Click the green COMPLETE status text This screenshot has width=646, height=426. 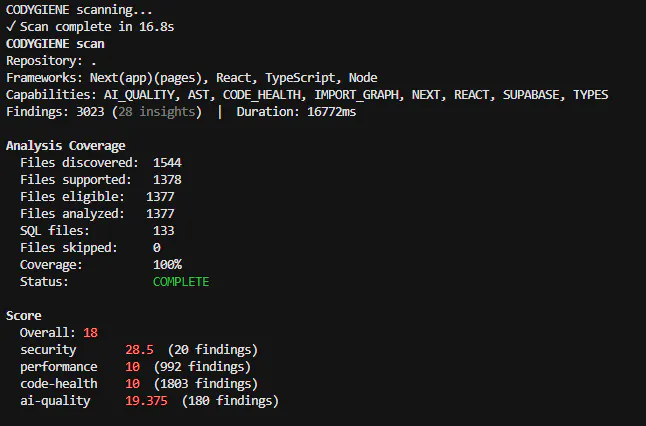point(181,282)
